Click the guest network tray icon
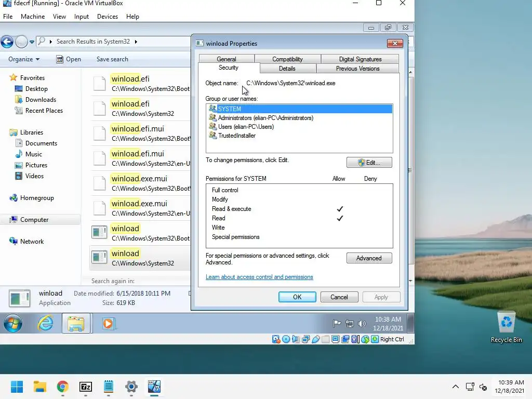 tap(350, 324)
